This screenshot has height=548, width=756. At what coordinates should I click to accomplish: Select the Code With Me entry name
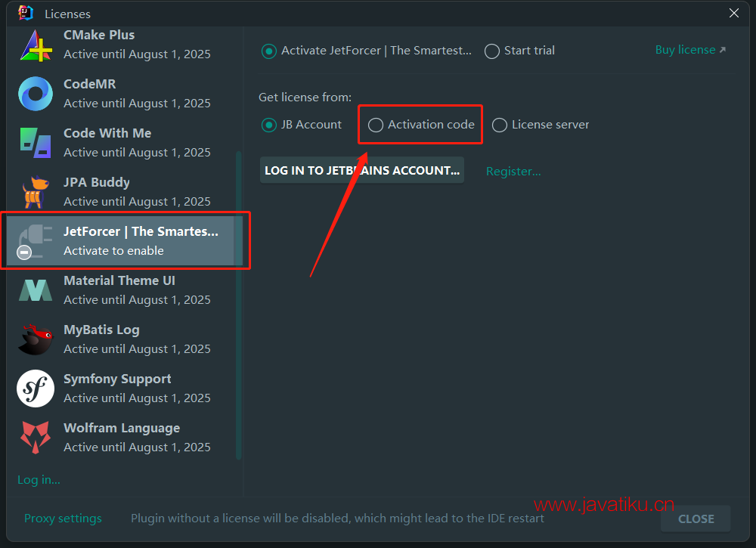107,133
